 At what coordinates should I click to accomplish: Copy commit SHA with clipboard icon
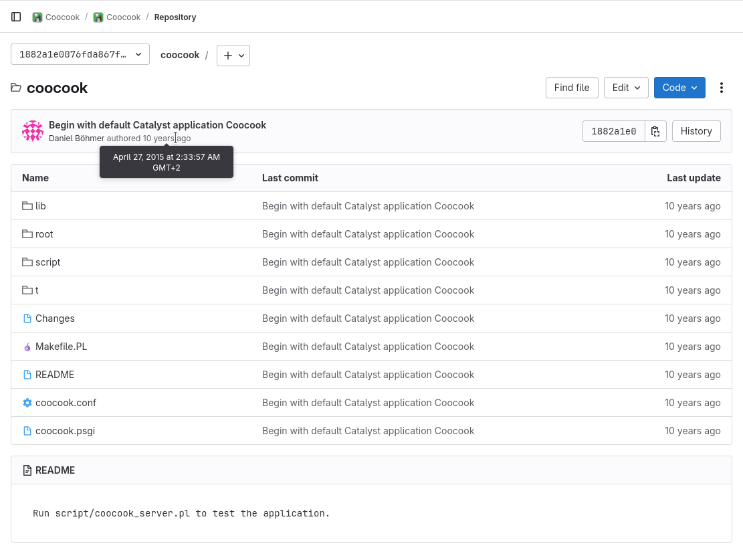tap(655, 131)
